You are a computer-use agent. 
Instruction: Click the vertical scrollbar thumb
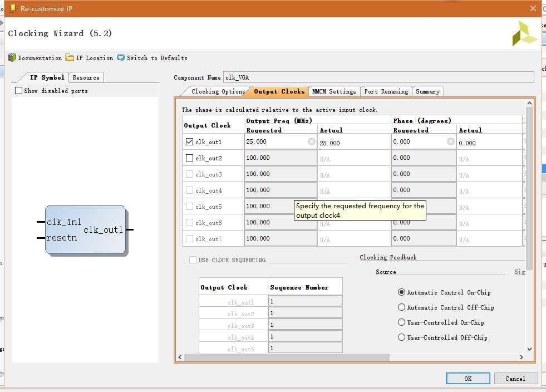tap(529, 188)
